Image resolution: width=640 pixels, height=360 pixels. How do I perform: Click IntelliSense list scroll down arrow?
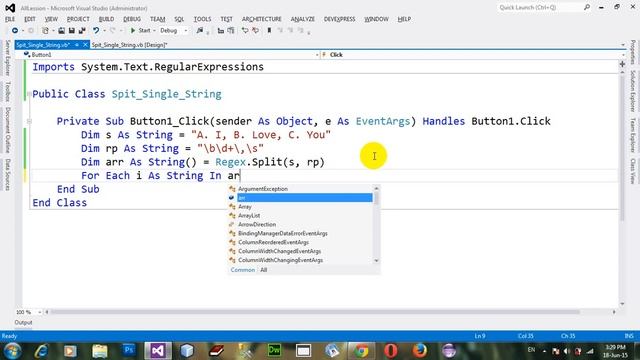click(x=376, y=260)
